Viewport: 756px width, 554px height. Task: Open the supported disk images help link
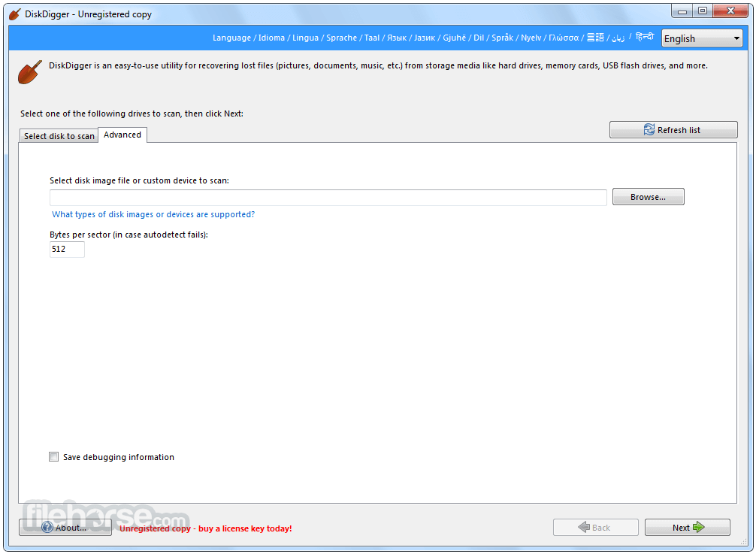(x=153, y=214)
